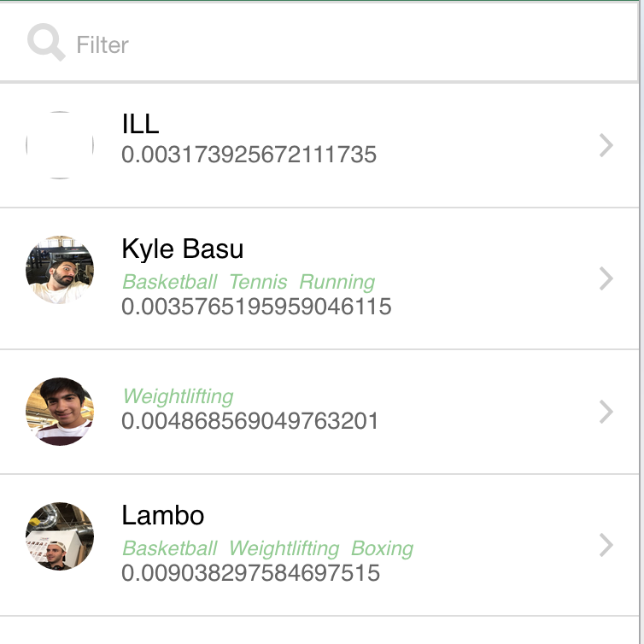Click the 0.003173925672111735 value
This screenshot has height=644, width=644.
click(x=249, y=155)
